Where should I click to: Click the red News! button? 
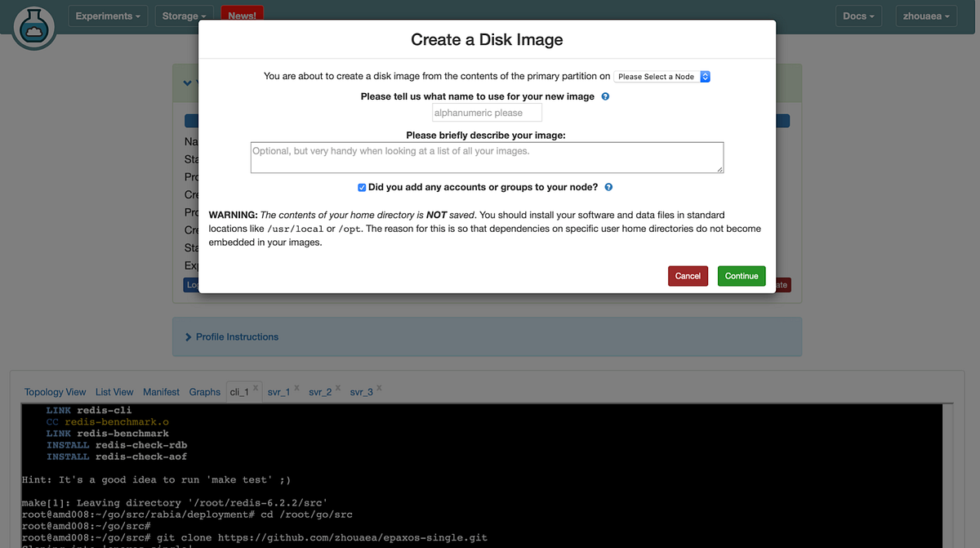[x=241, y=14]
